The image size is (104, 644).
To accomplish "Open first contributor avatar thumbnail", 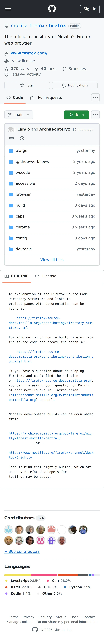I will pyautogui.click(x=9, y=530).
